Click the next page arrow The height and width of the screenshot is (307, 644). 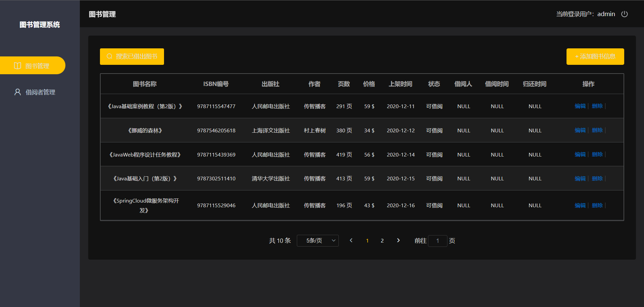click(x=398, y=240)
